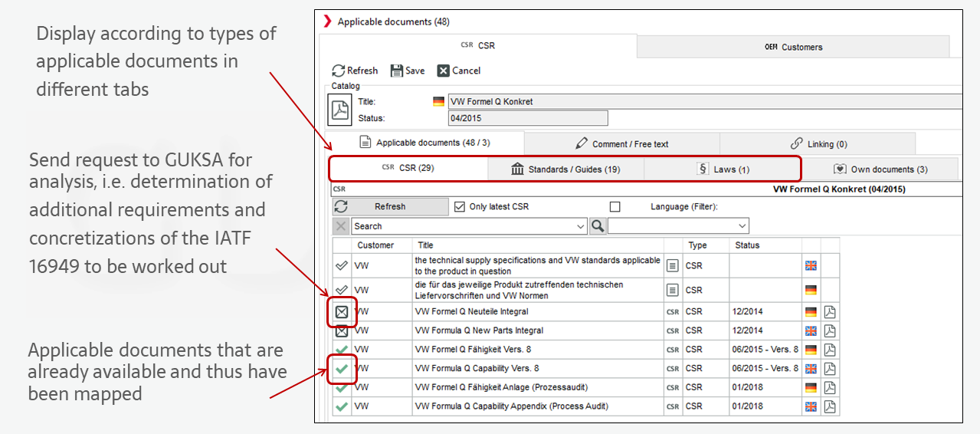Expand the Search combo box dropdown
Viewport: 980px width, 434px height.
[580, 226]
